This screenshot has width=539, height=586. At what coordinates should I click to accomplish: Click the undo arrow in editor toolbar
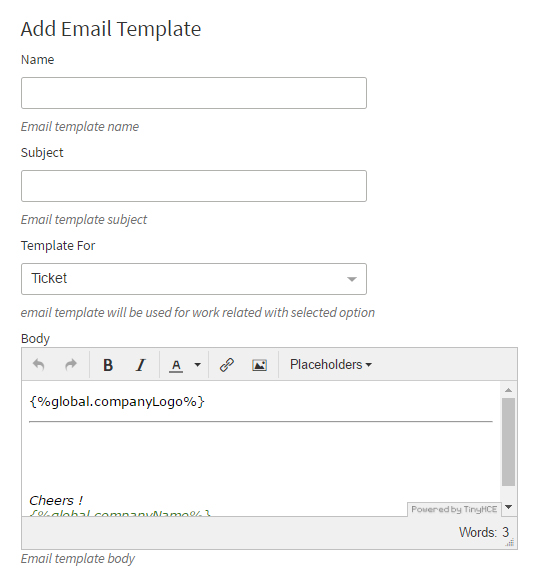(x=38, y=365)
